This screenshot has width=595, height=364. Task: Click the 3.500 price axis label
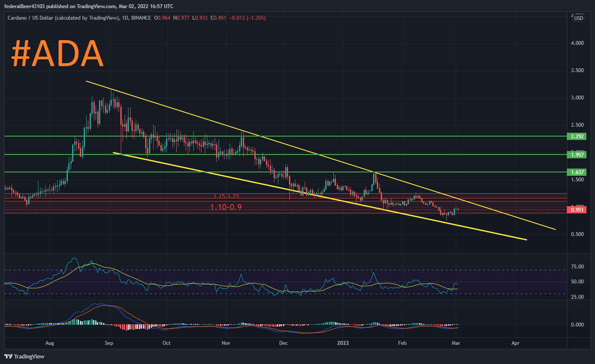point(577,70)
